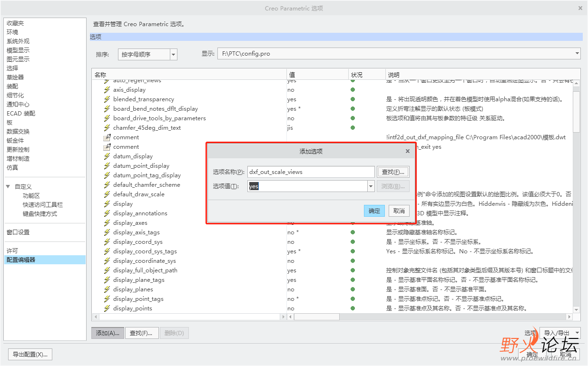Click lightning icon beside datum_display

click(107, 156)
